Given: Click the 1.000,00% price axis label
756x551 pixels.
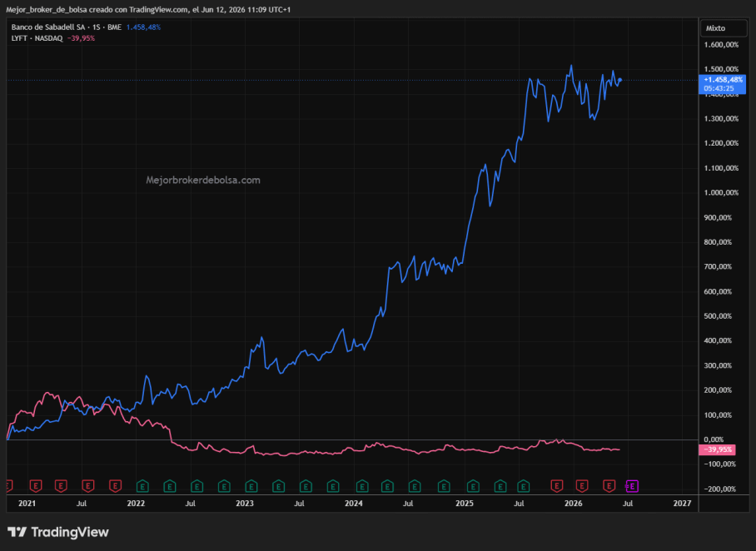Looking at the screenshot, I should pos(721,193).
